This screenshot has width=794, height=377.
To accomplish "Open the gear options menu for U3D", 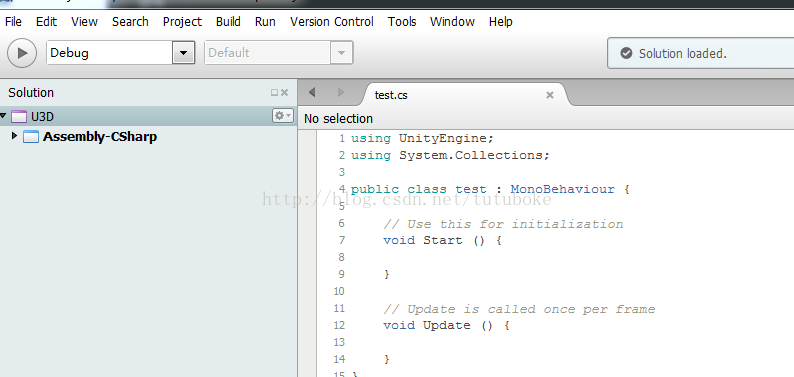I will click(283, 116).
